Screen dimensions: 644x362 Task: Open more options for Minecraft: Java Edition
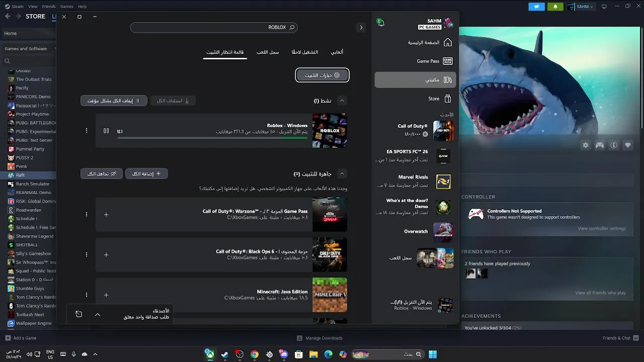click(x=87, y=295)
